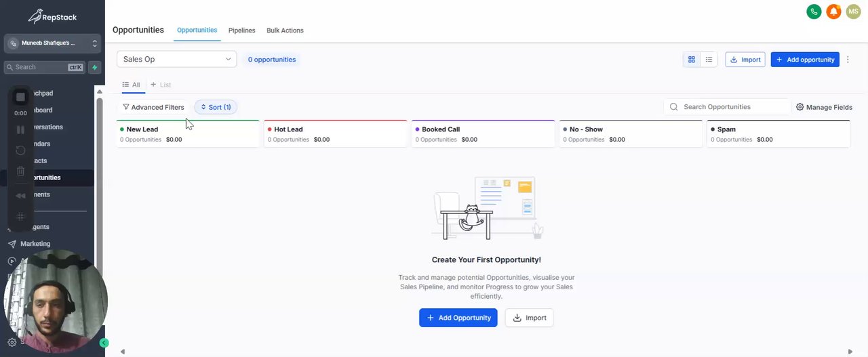Open Advanced Filters panel
The height and width of the screenshot is (357, 868).
(x=153, y=107)
